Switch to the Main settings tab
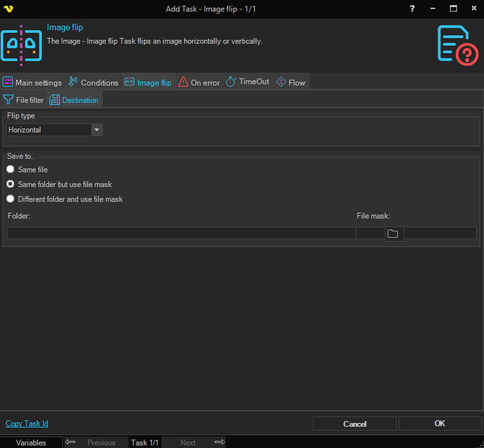Screen dimensions: 484x448 pyautogui.click(x=33, y=82)
